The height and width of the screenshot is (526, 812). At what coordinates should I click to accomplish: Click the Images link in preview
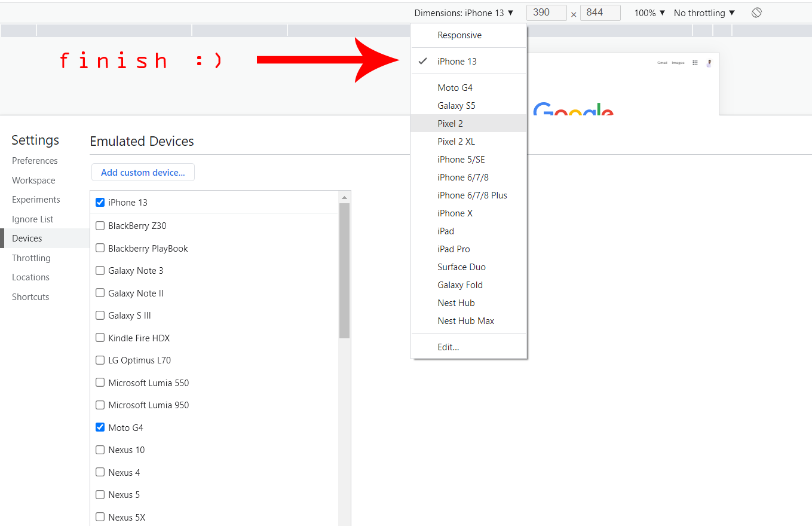click(678, 63)
